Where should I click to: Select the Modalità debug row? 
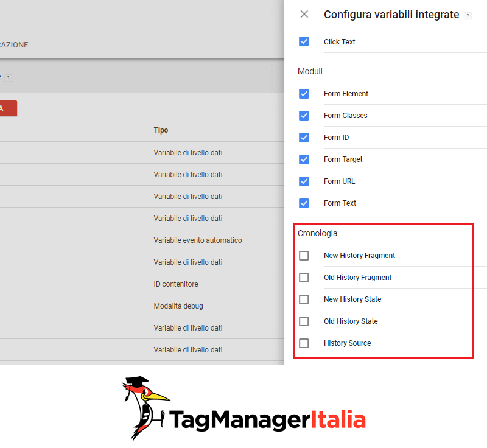pos(142,306)
